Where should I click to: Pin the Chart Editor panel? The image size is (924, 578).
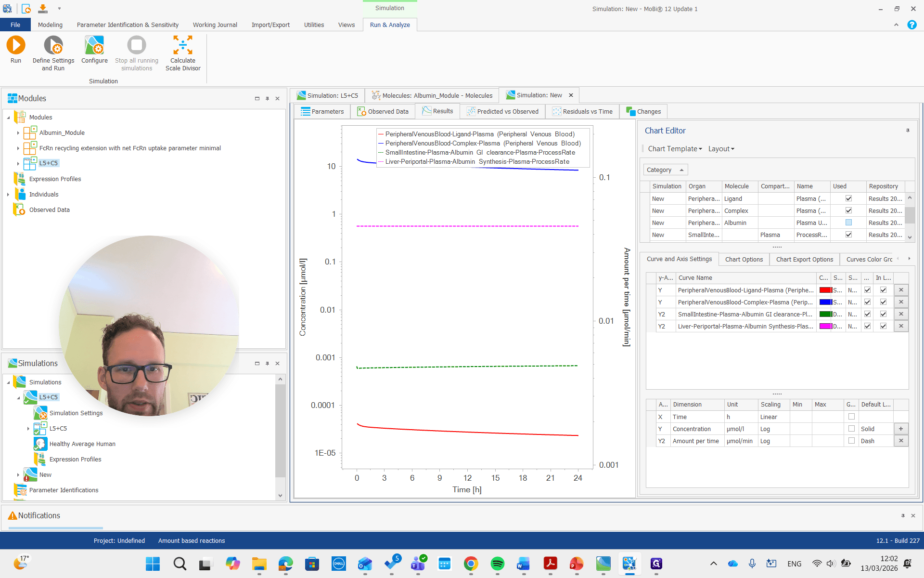pos(908,131)
